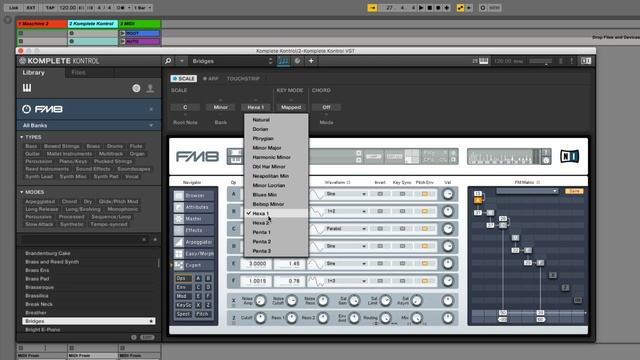This screenshot has height=360, width=640.
Task: Toggle Invert for operator E
Action: coord(380,264)
